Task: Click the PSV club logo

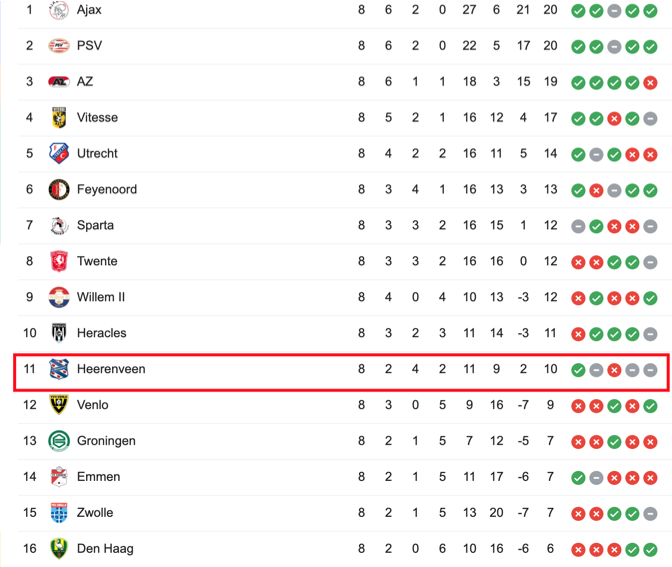Action: tap(59, 45)
